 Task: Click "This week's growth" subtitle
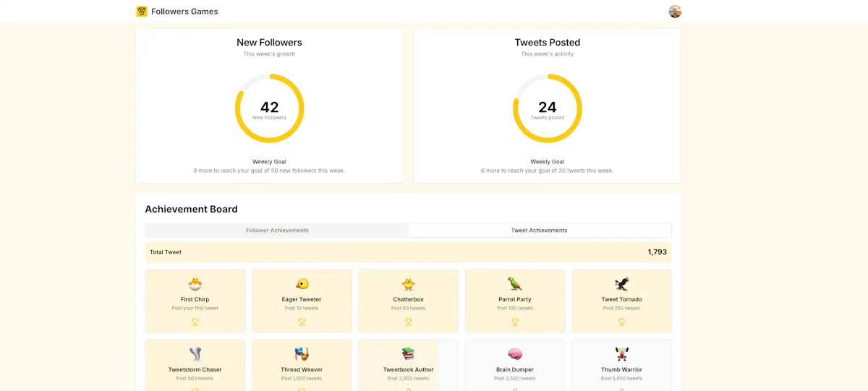coord(270,54)
